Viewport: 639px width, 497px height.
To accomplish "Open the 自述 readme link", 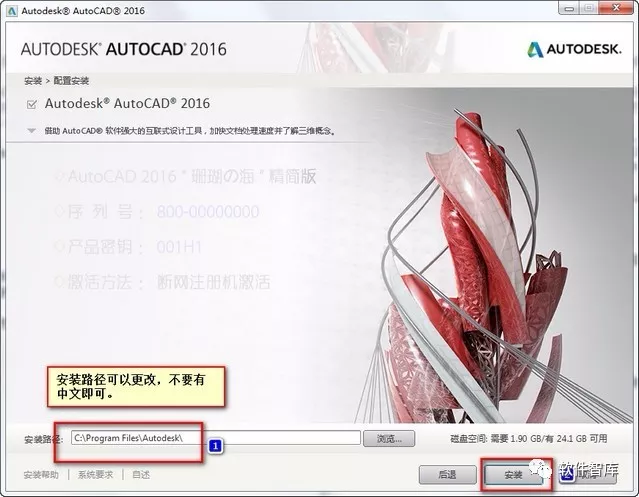I will point(141,475).
